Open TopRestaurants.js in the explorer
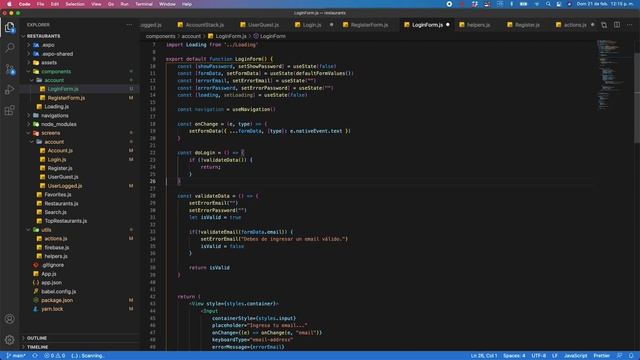 [x=65, y=221]
